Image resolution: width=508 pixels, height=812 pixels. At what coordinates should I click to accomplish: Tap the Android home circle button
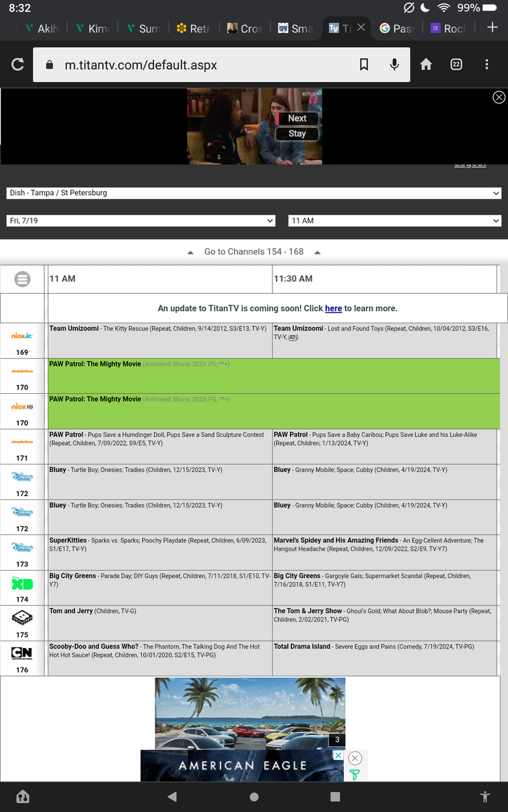(x=254, y=797)
